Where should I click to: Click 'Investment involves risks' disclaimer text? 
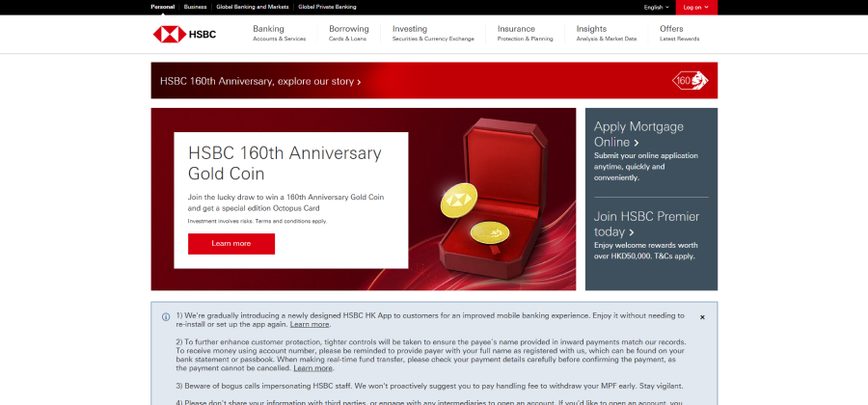pyautogui.click(x=258, y=221)
